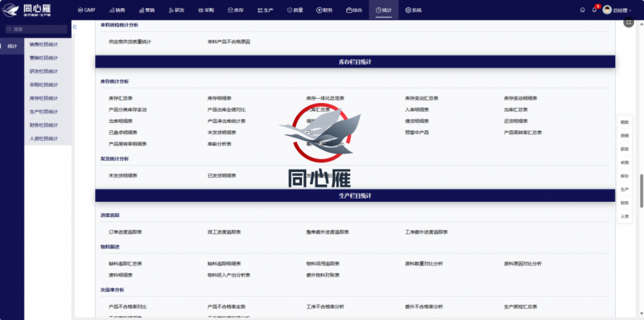Select the 库存 tab in top navigation
This screenshot has height=320, width=644.
point(235,10)
